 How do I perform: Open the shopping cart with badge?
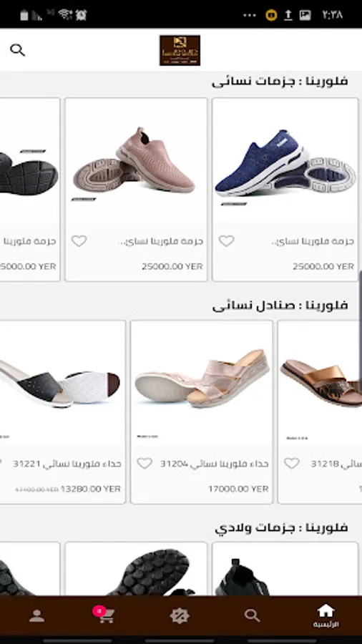(104, 615)
